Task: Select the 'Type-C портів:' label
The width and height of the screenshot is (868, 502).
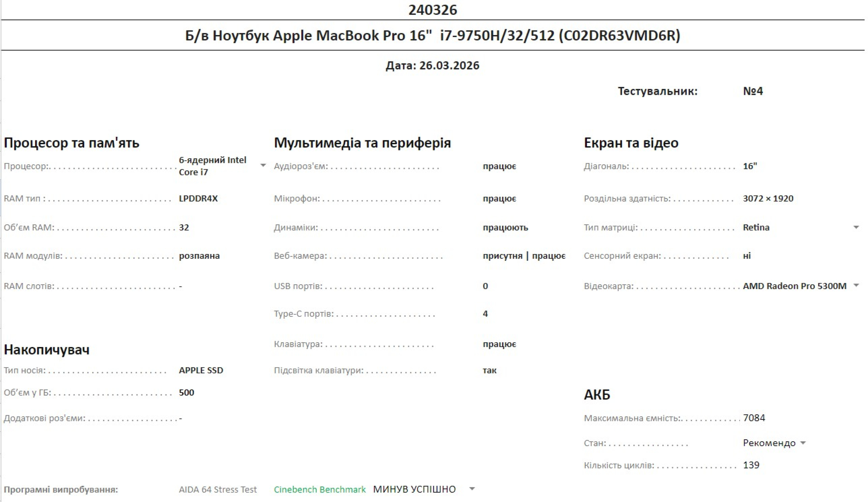Action: click(304, 314)
